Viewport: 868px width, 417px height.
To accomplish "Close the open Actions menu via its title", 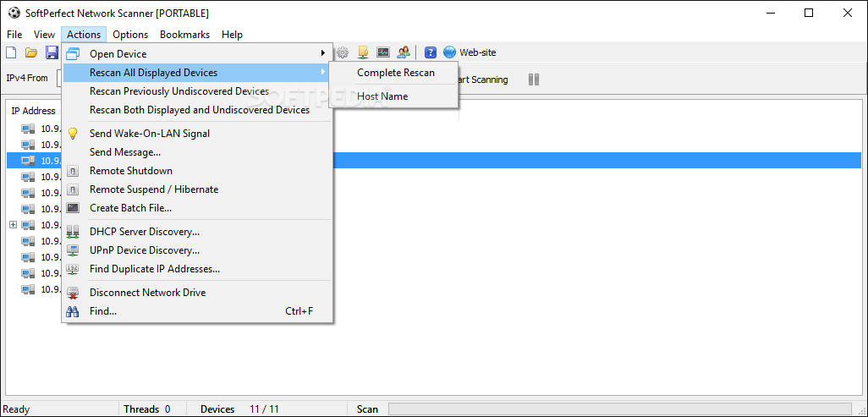I will [x=84, y=35].
